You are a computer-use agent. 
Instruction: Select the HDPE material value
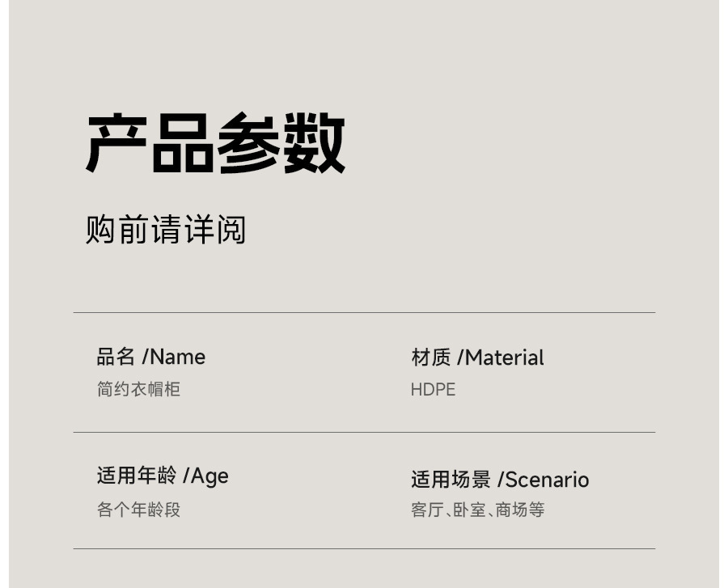(433, 390)
